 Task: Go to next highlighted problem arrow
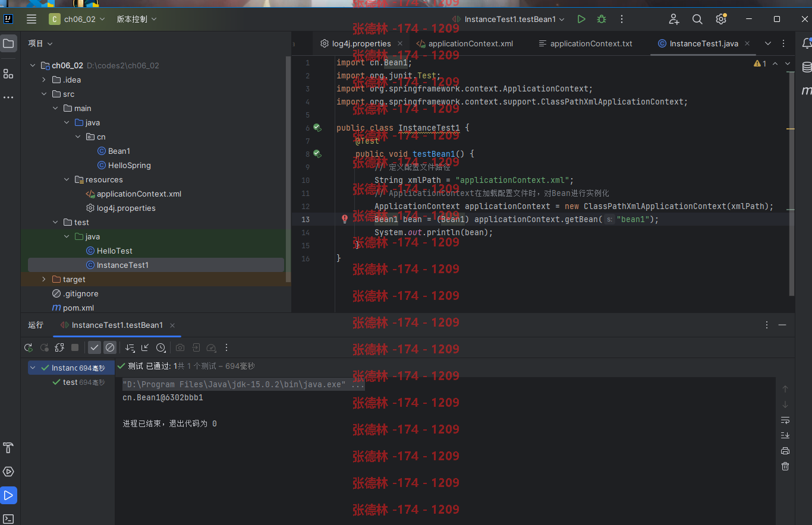coord(788,64)
